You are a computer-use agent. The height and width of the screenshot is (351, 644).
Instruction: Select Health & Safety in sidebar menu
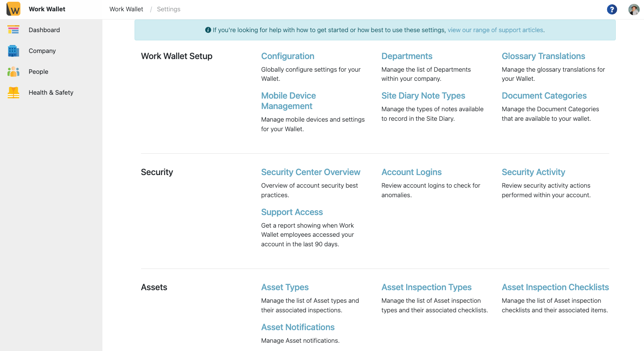click(51, 93)
